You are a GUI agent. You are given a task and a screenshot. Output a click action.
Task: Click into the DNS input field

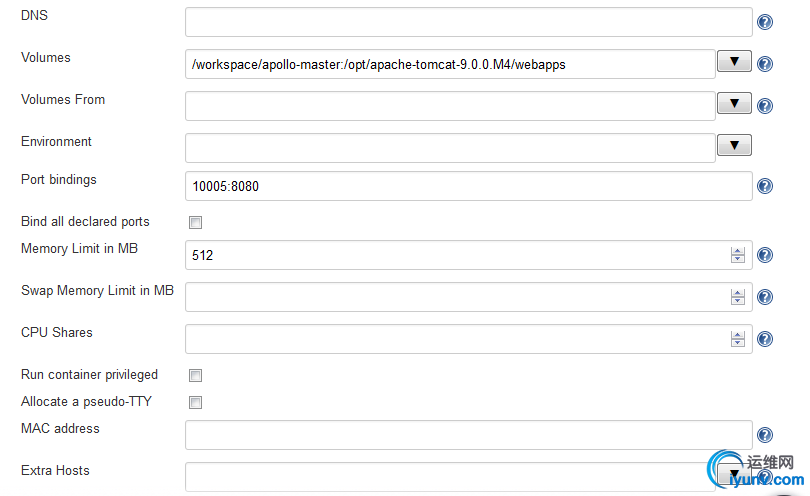pyautogui.click(x=469, y=22)
